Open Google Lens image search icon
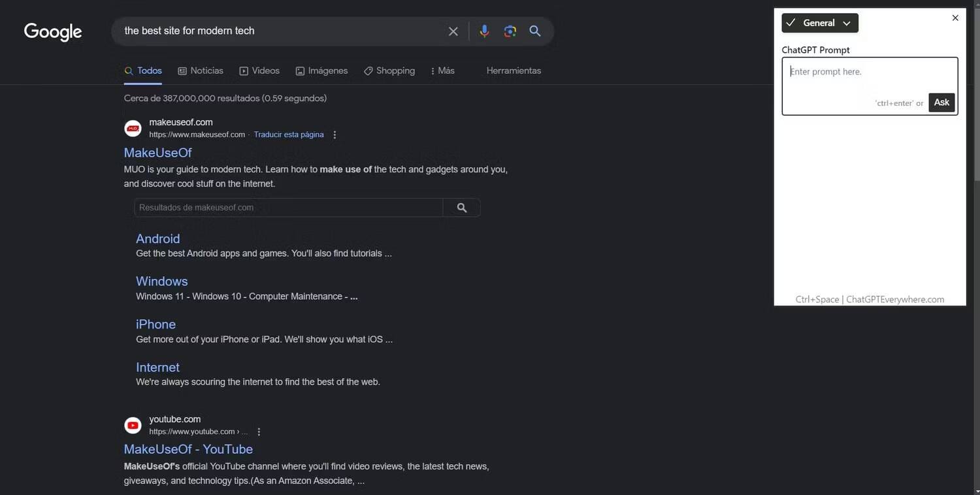 coord(510,31)
